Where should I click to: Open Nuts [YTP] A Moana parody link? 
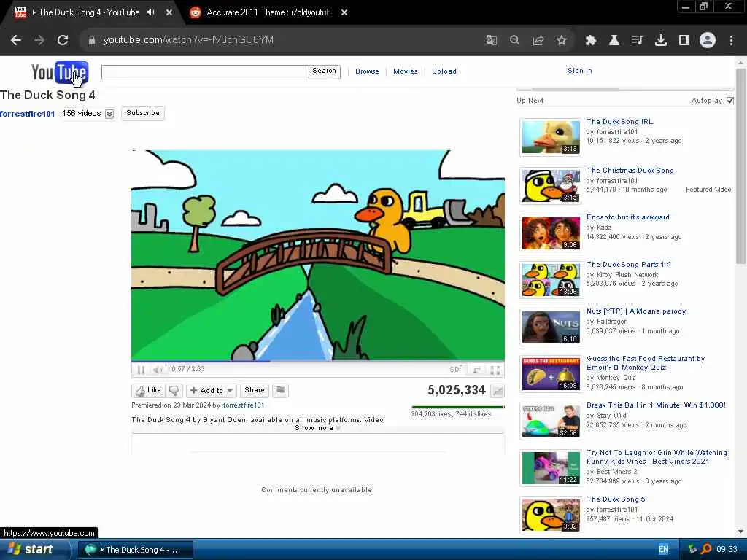(636, 311)
